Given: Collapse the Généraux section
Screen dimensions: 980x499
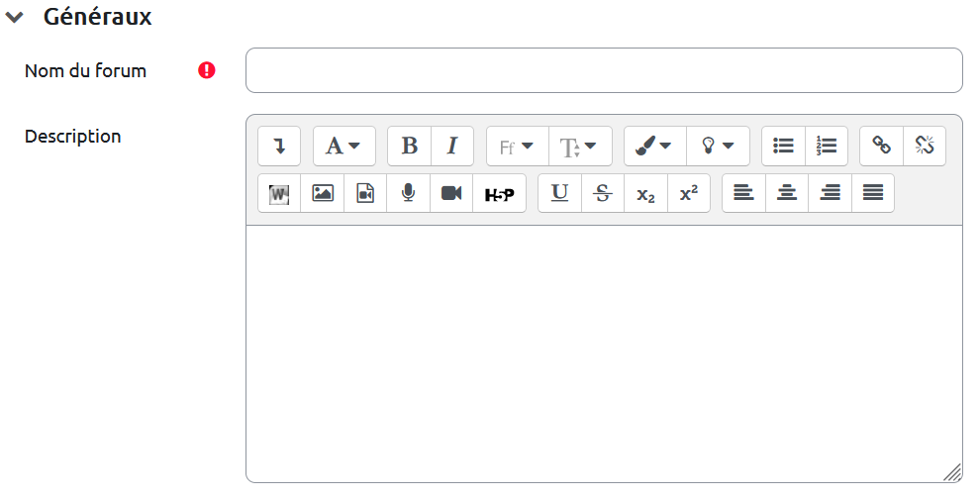Looking at the screenshot, I should click(14, 17).
